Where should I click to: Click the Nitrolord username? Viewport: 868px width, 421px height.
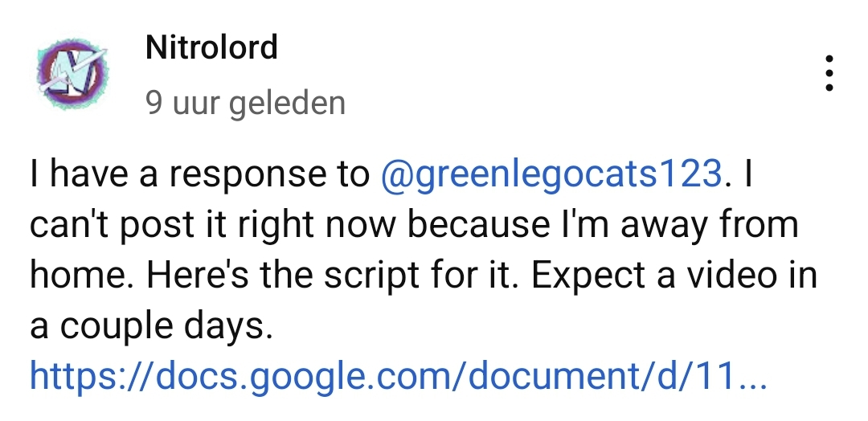pos(211,48)
